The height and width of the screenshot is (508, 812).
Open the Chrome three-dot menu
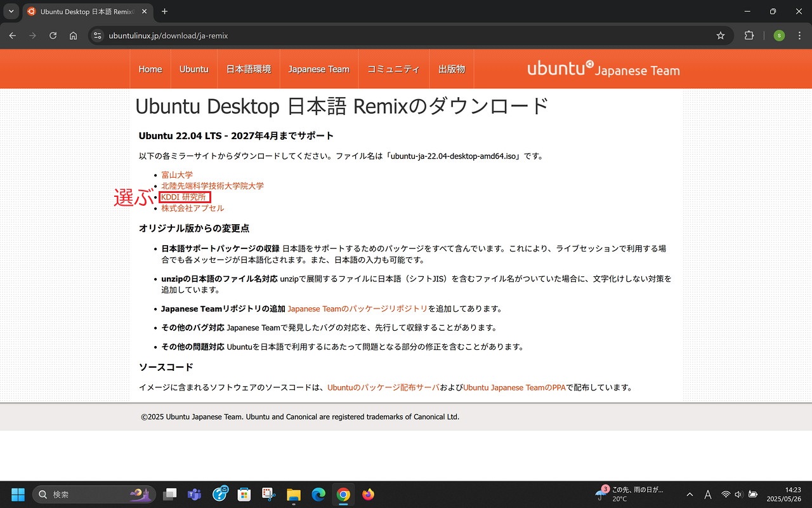click(799, 36)
